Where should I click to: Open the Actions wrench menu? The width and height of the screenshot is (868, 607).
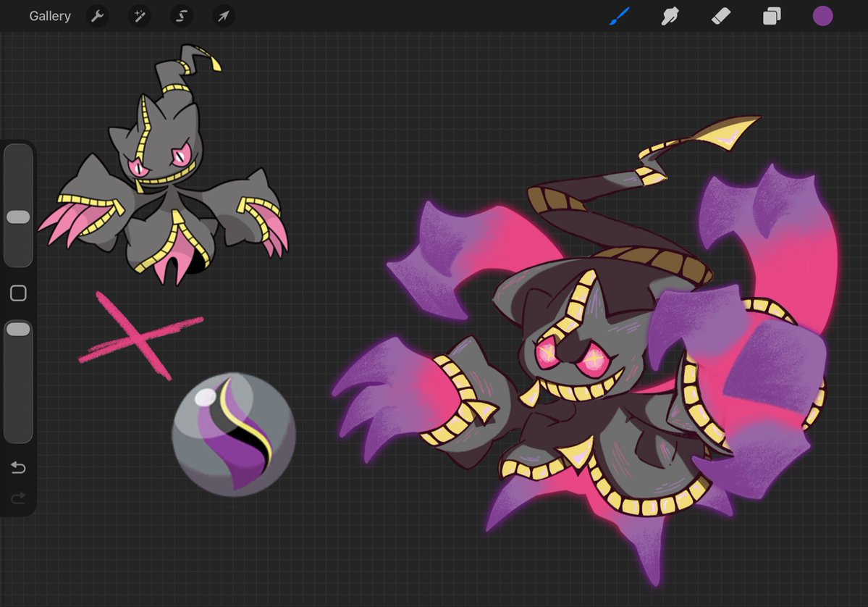tap(98, 16)
